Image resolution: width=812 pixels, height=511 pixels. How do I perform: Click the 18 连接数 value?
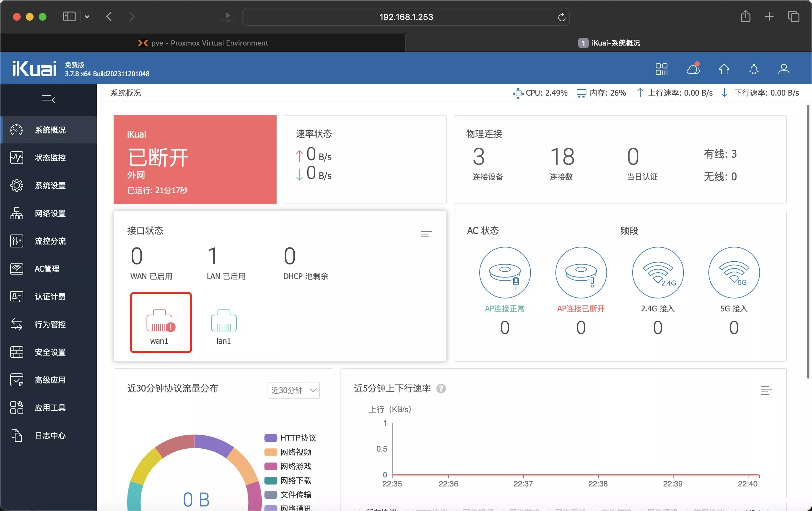coord(562,157)
